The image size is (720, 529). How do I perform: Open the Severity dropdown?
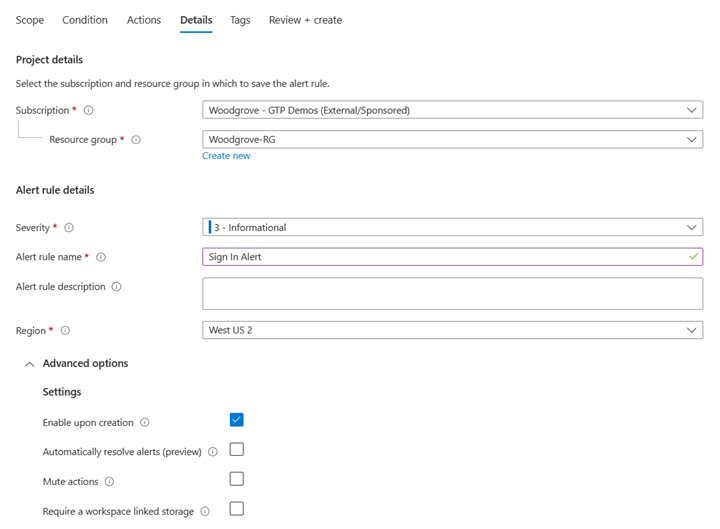(x=452, y=228)
